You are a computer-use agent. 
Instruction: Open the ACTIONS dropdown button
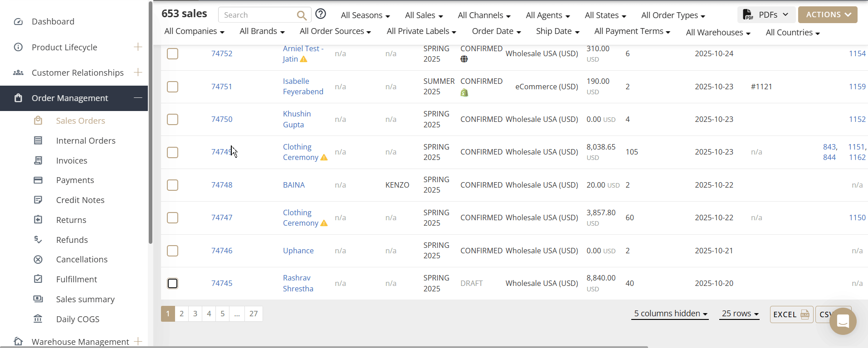[x=827, y=15]
